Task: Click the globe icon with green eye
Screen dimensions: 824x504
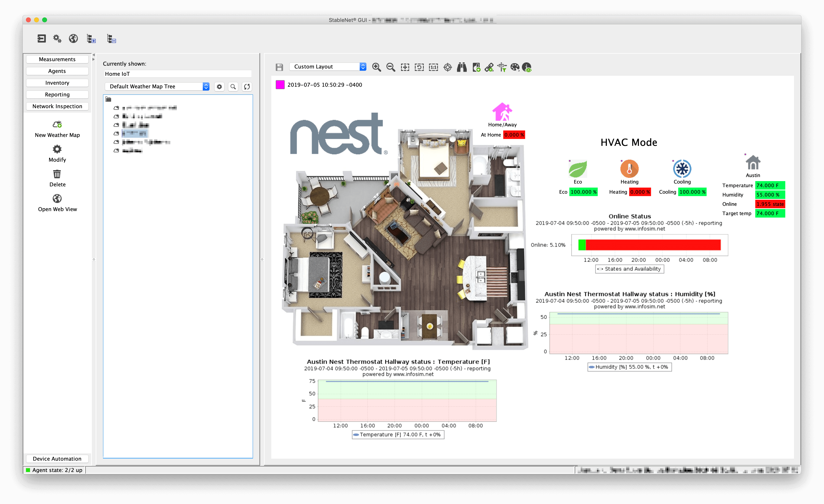Action: pos(527,67)
